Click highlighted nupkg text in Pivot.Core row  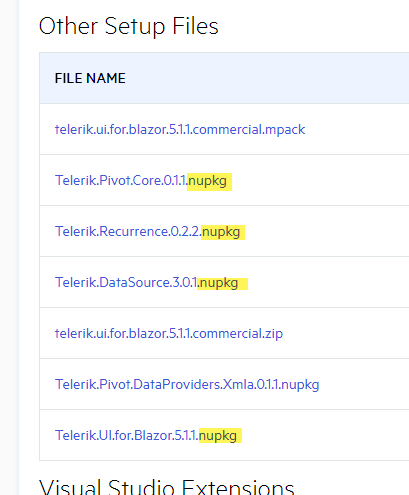coord(209,182)
